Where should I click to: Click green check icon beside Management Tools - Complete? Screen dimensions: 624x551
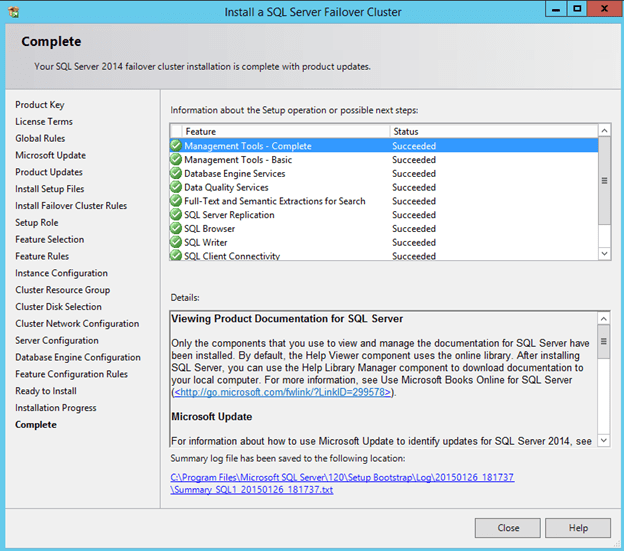176,146
